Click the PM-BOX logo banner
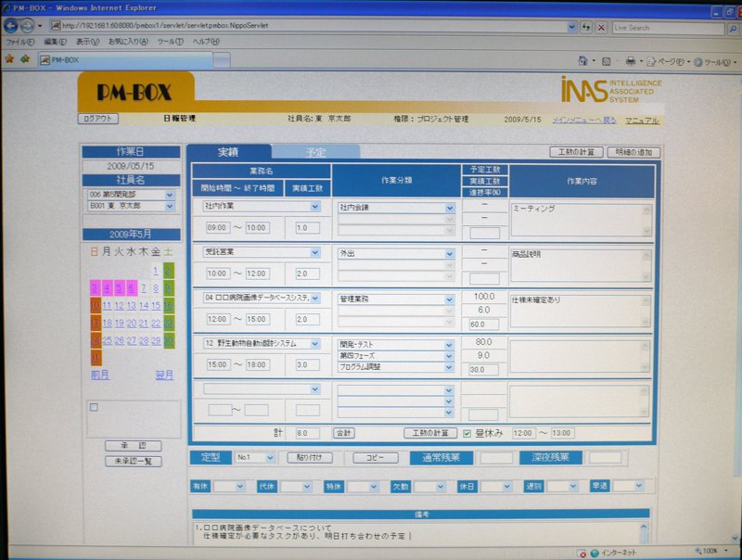The height and width of the screenshot is (560, 742). tap(135, 91)
